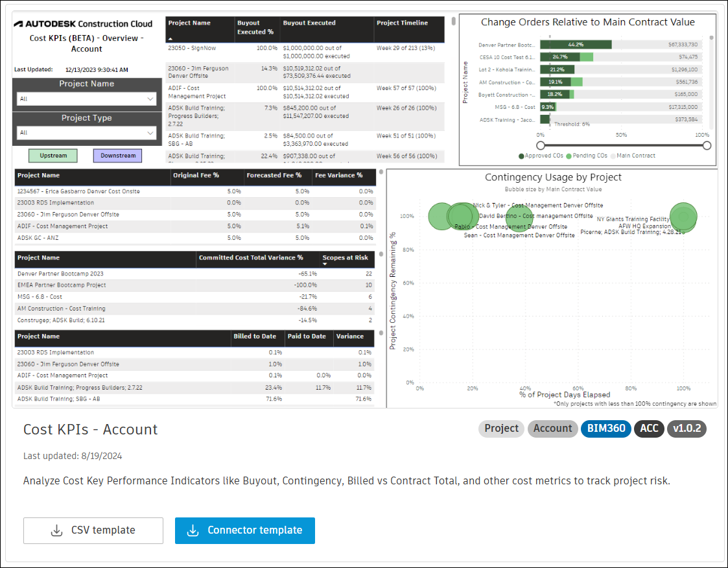Download the Connector template
The image size is (728, 568).
coord(245,530)
